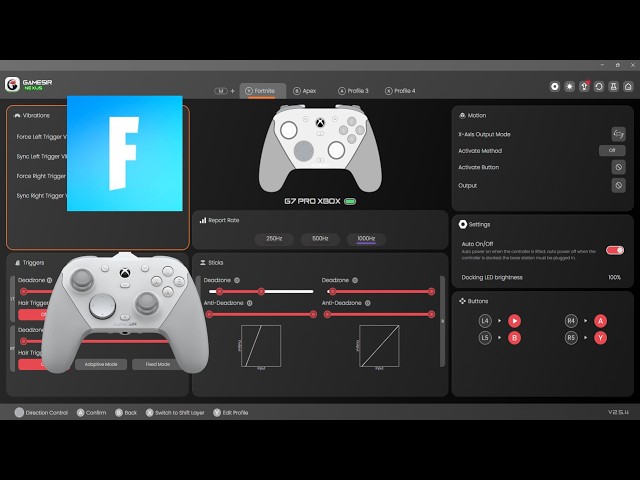Image resolution: width=640 pixels, height=480 pixels.
Task: Click the Xbox button on center controller diagram
Action: click(320, 122)
